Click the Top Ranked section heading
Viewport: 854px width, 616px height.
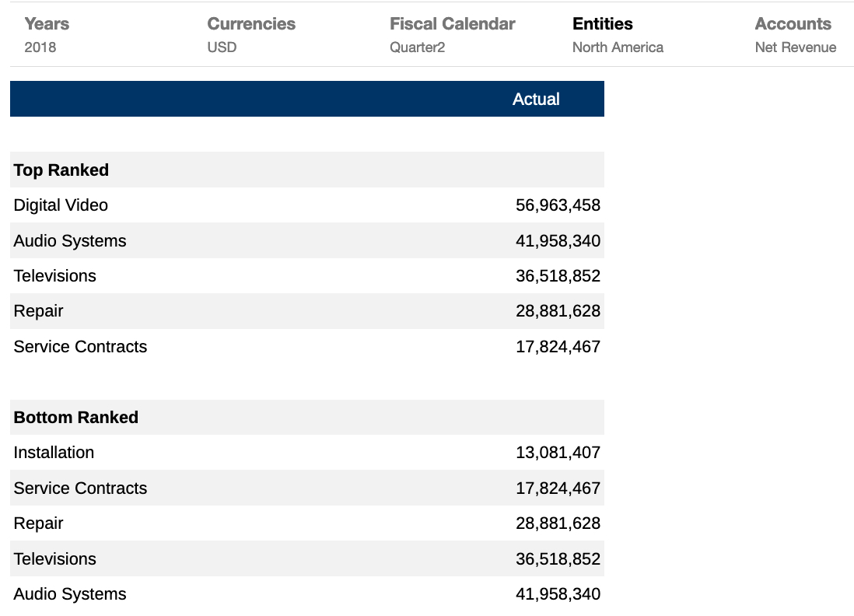click(x=61, y=170)
